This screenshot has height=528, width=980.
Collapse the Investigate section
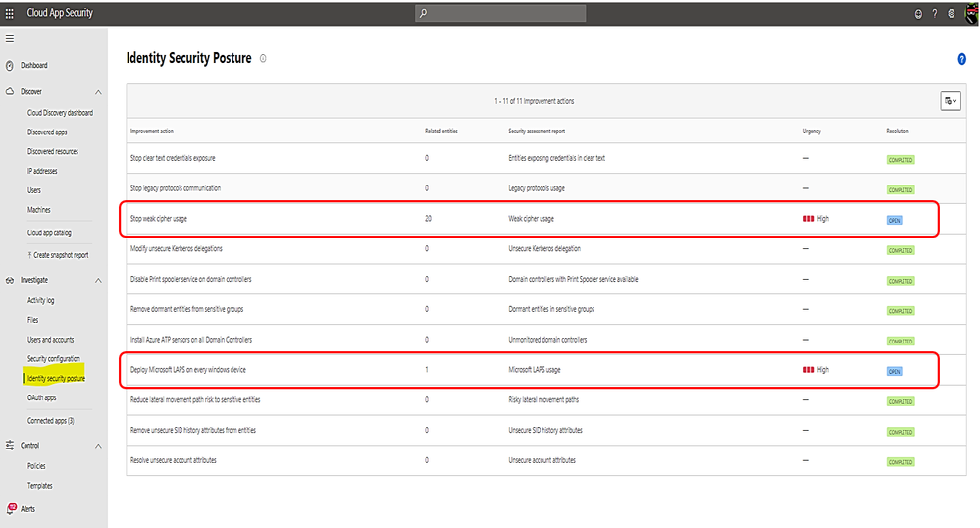(98, 281)
